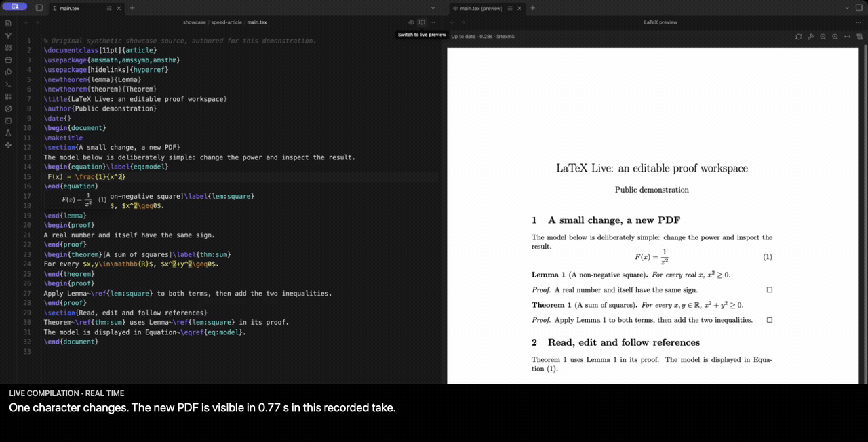Viewport: 868px width, 442px height.
Task: Click the 'Up to date · 0.28s · latexmk' status
Action: click(x=483, y=36)
